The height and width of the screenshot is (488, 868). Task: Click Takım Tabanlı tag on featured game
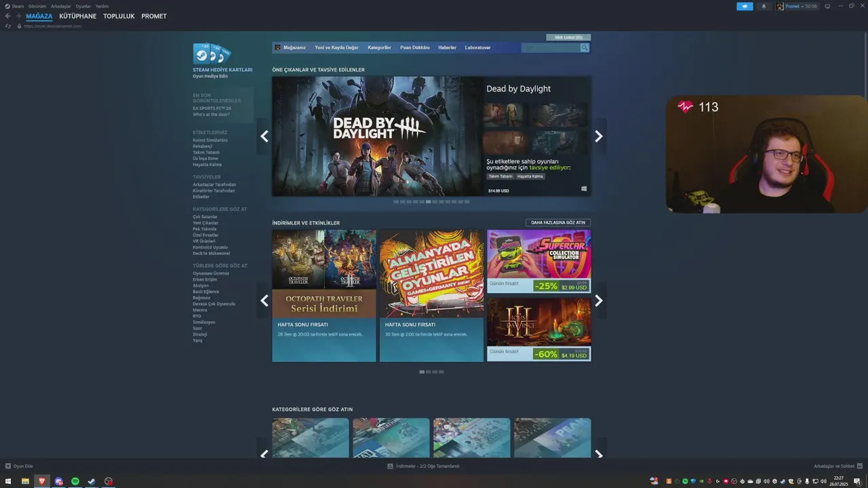point(500,176)
